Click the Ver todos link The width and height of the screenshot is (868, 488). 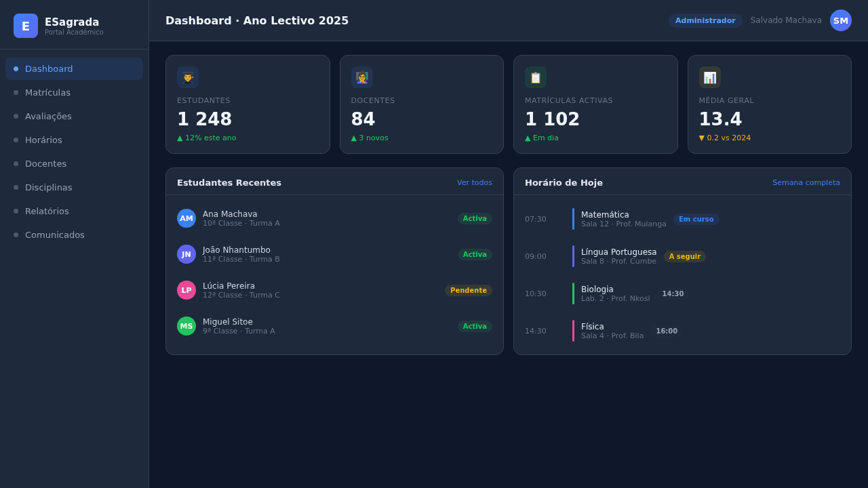coord(475,182)
